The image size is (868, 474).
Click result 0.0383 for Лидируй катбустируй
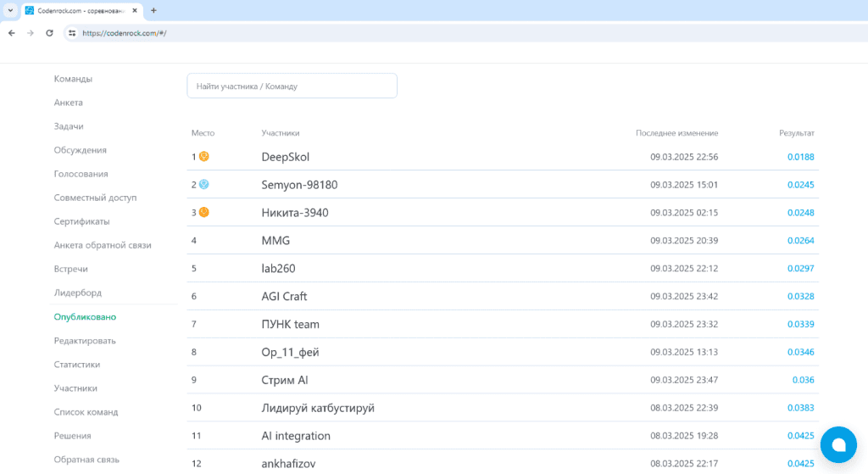click(x=801, y=408)
